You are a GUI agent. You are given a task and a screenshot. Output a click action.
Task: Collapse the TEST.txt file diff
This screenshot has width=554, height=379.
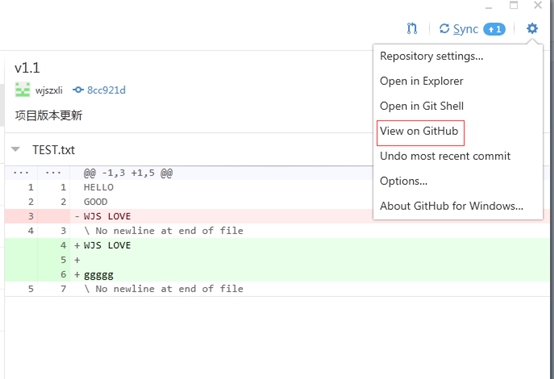[x=16, y=149]
